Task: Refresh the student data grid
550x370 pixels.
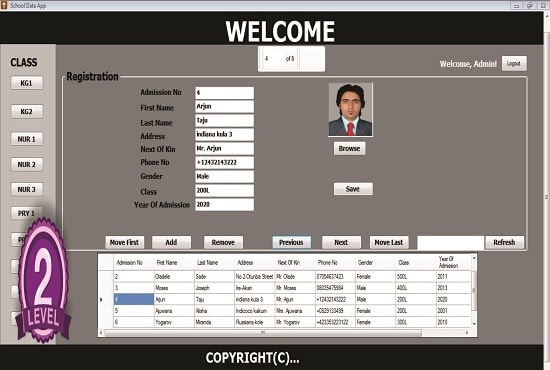Action: tap(504, 242)
